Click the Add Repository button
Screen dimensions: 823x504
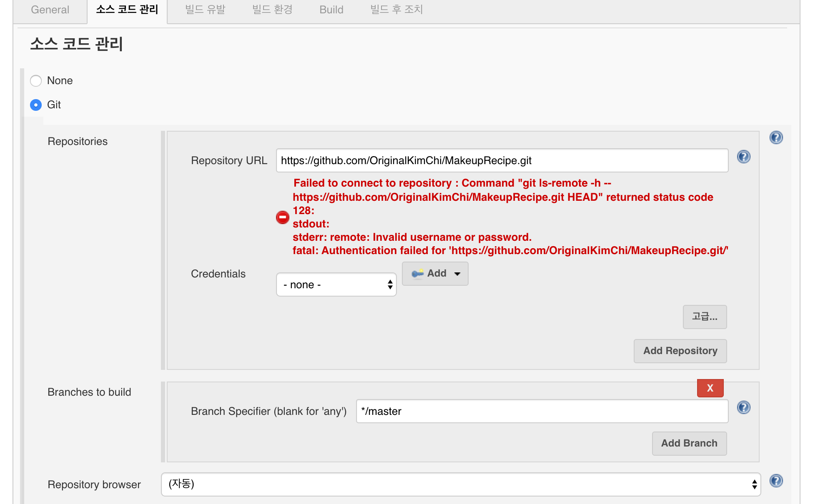tap(680, 351)
